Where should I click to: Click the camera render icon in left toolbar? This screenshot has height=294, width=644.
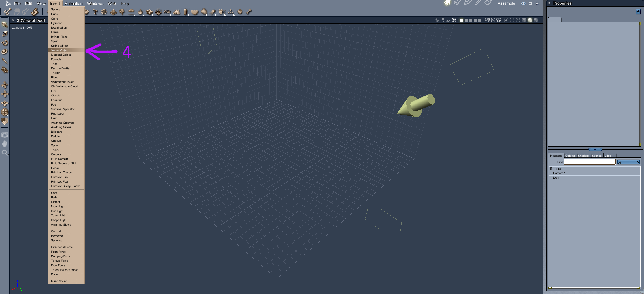coord(5,135)
